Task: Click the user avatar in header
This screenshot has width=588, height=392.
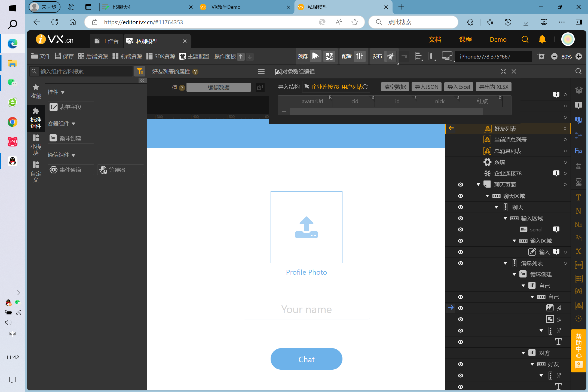Action: pos(568,39)
